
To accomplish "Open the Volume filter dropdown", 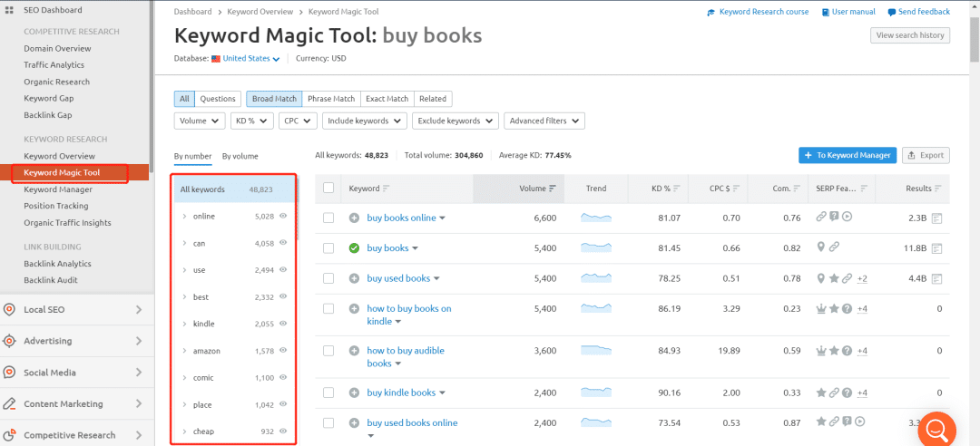I will [x=199, y=121].
